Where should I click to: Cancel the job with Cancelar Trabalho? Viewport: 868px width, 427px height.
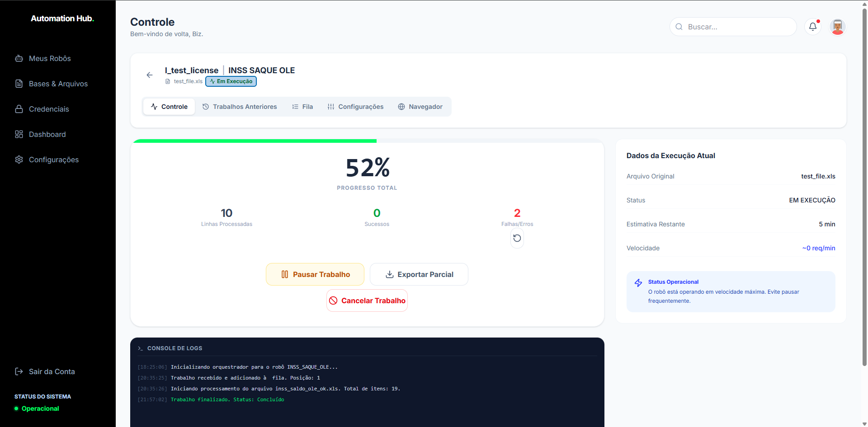(367, 300)
